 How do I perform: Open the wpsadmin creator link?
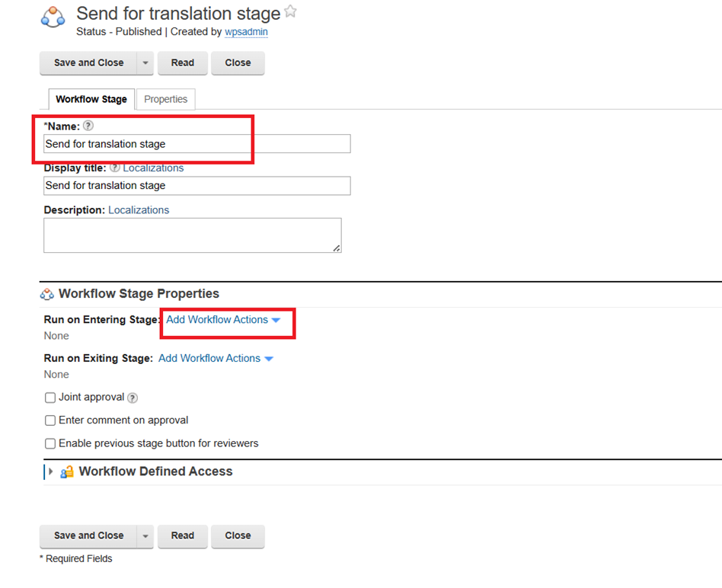pyautogui.click(x=246, y=32)
